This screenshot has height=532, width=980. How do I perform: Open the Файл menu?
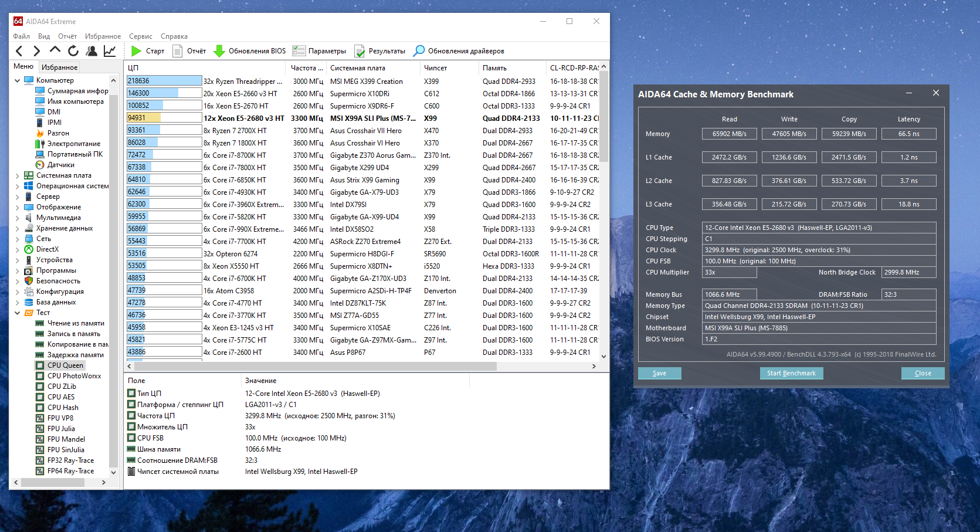coord(22,36)
